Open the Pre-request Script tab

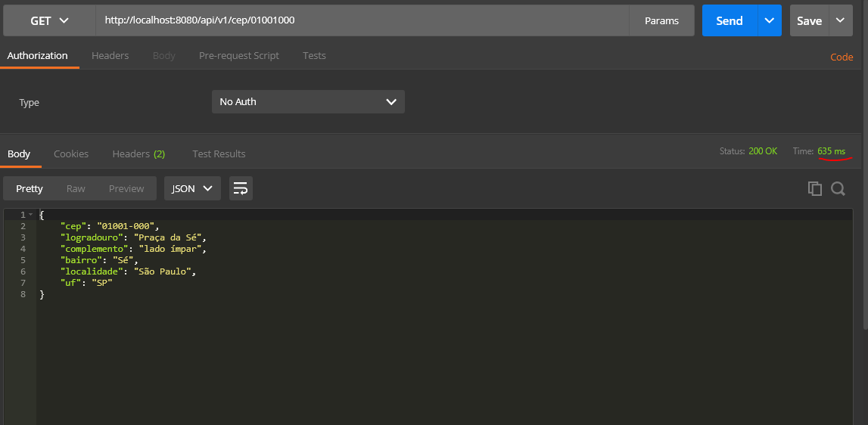point(239,55)
